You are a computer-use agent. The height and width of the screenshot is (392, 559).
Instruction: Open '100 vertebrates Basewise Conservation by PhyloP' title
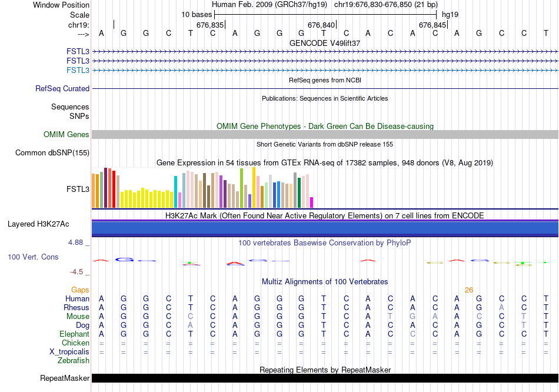point(325,243)
